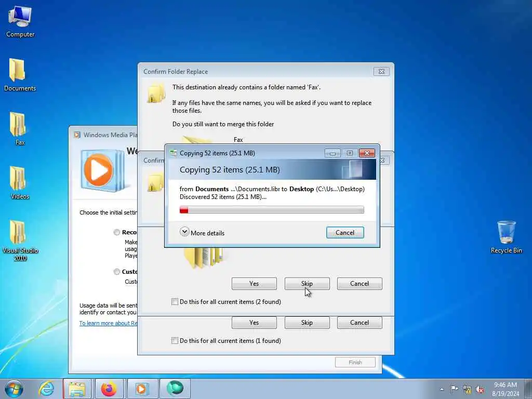Image resolution: width=532 pixels, height=399 pixels.
Task: Click Cancel above the '1 found' checkbox
Action: point(360,322)
